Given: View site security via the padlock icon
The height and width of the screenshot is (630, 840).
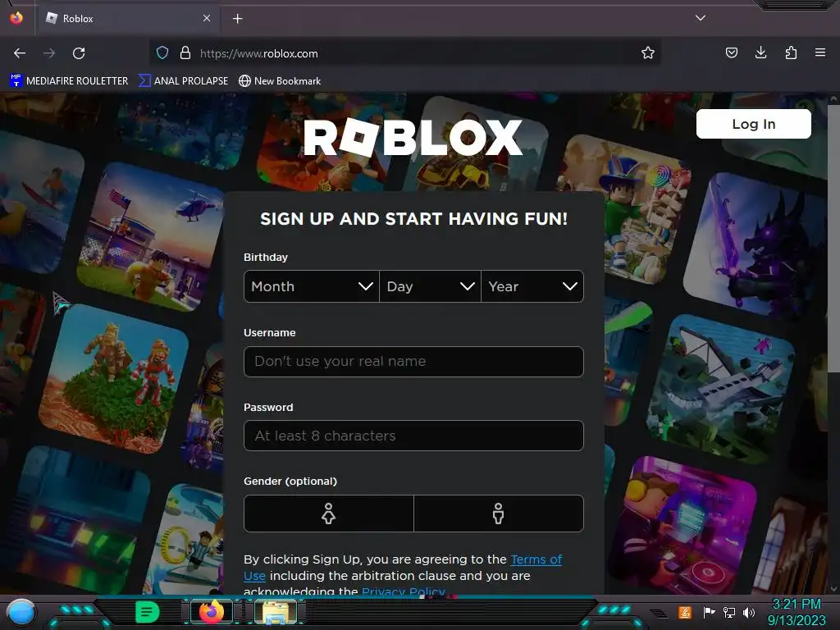Looking at the screenshot, I should click(185, 53).
